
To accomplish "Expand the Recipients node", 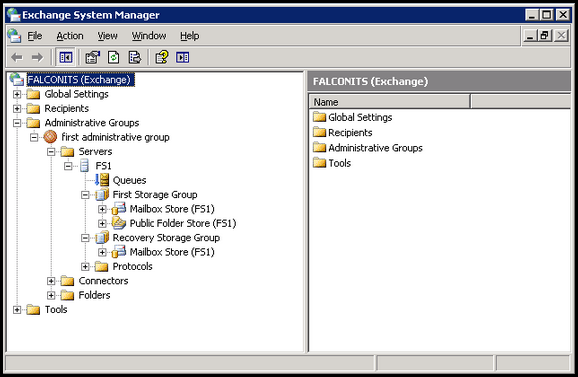I will 17,109.
